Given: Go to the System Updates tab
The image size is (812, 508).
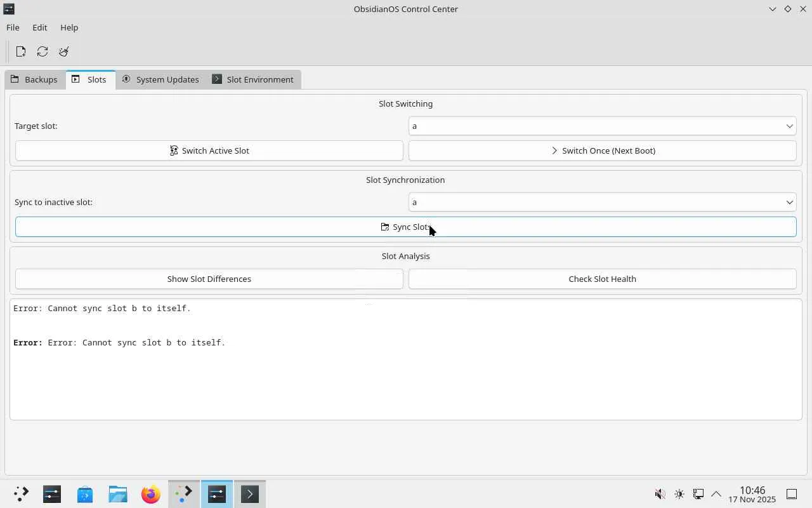Looking at the screenshot, I should pyautogui.click(x=160, y=79).
